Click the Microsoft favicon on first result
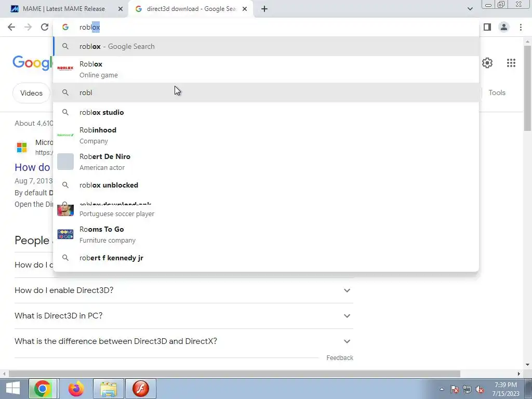Viewport: 532px width, 399px height. pyautogui.click(x=22, y=148)
